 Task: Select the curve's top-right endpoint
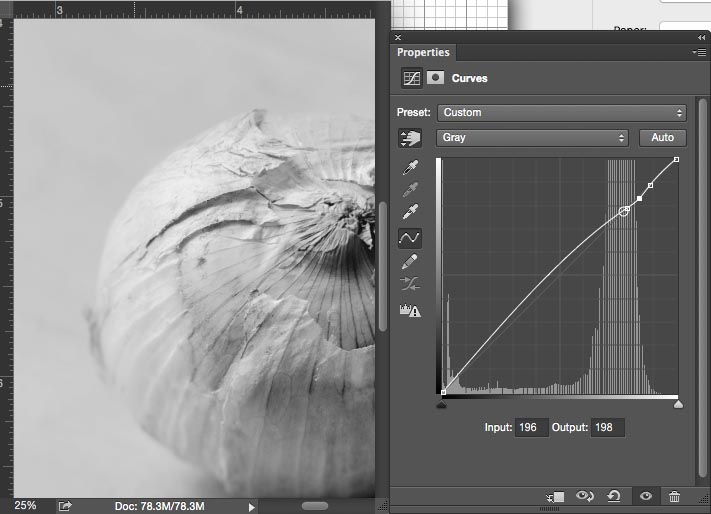coord(677,160)
